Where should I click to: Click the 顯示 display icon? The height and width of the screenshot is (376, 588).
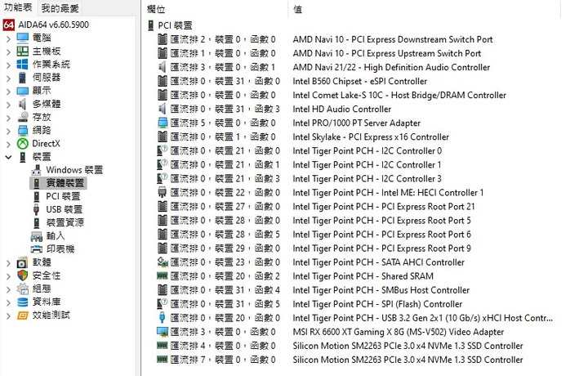[x=23, y=91]
